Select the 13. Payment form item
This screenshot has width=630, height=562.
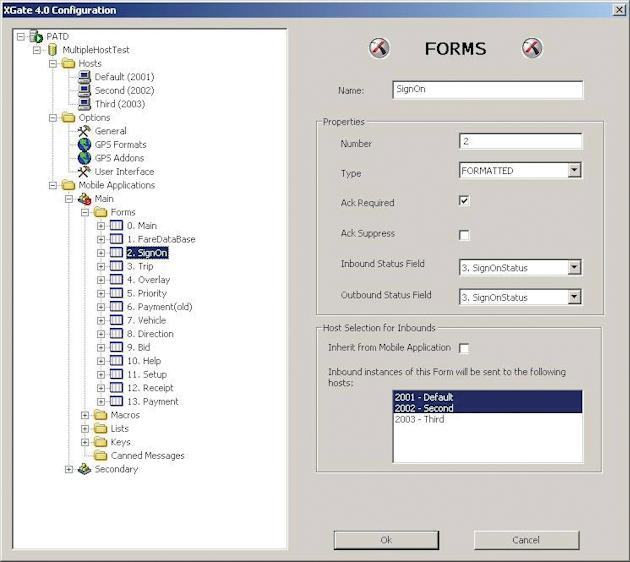click(x=152, y=401)
